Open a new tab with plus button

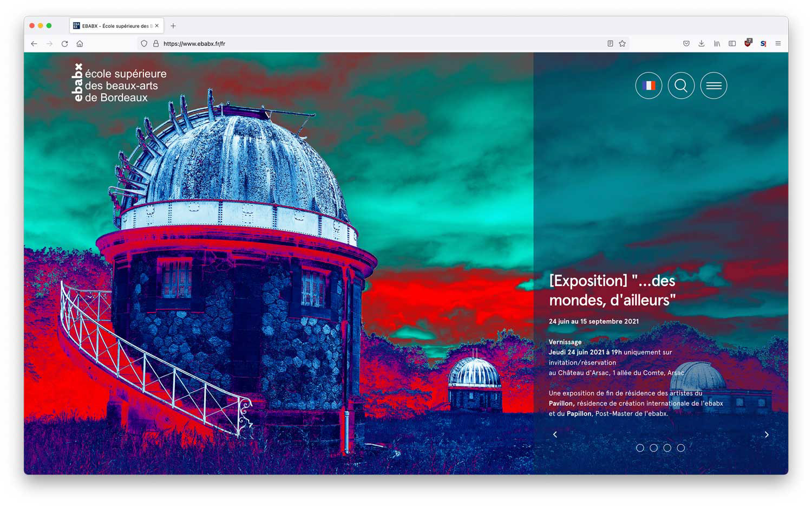173,25
